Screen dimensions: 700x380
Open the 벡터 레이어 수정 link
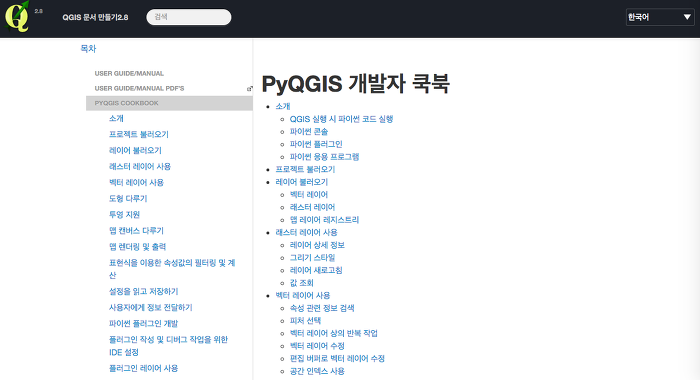[x=317, y=346]
